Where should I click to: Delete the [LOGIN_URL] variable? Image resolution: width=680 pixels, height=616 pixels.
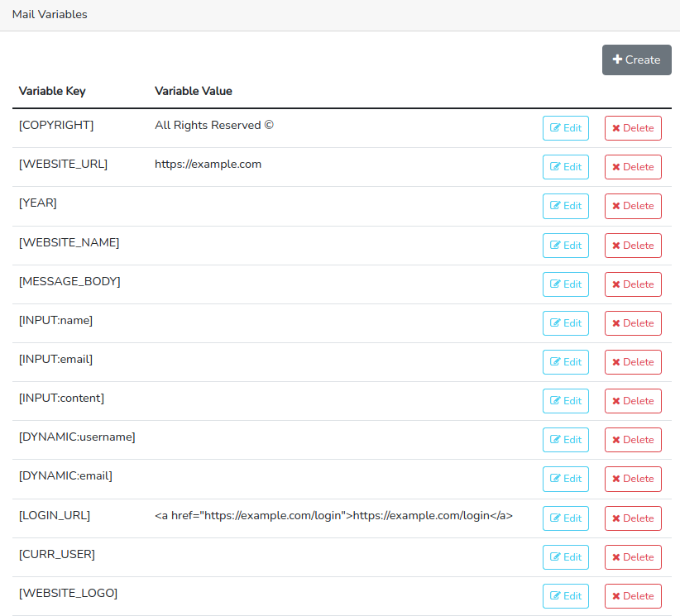click(633, 518)
